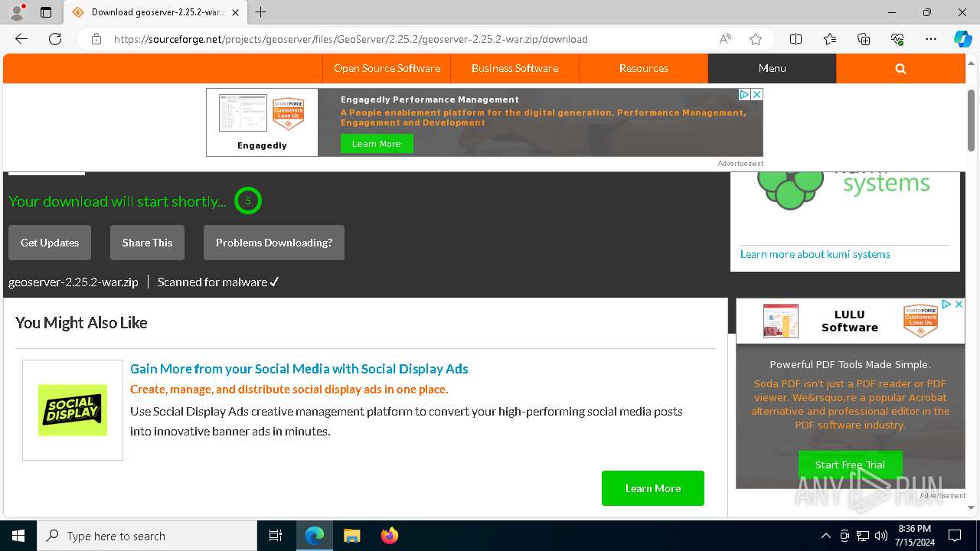This screenshot has height=551, width=980.
Task: Open Collections icon
Action: pyautogui.click(x=864, y=39)
